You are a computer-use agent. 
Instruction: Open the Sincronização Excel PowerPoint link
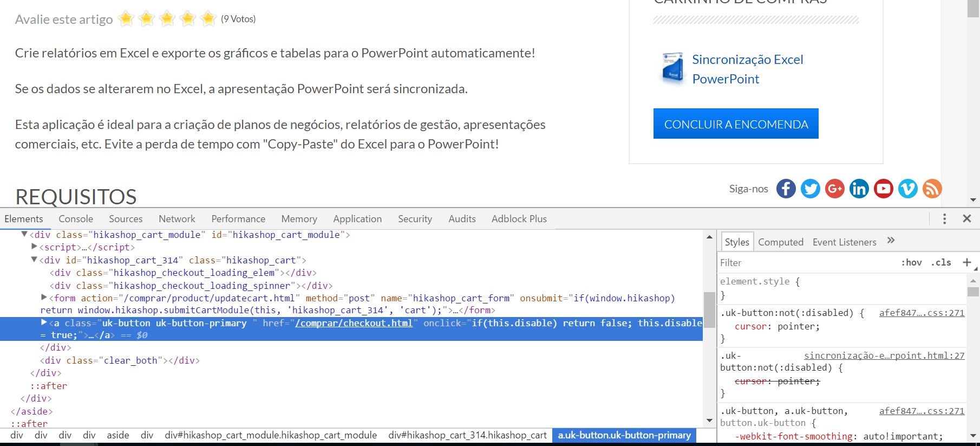pos(747,69)
